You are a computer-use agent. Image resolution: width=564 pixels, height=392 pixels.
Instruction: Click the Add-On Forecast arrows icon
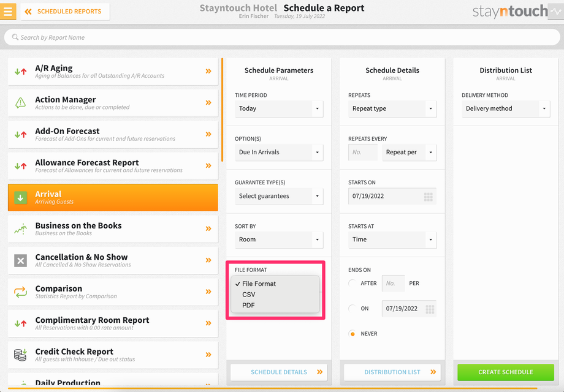click(x=20, y=135)
